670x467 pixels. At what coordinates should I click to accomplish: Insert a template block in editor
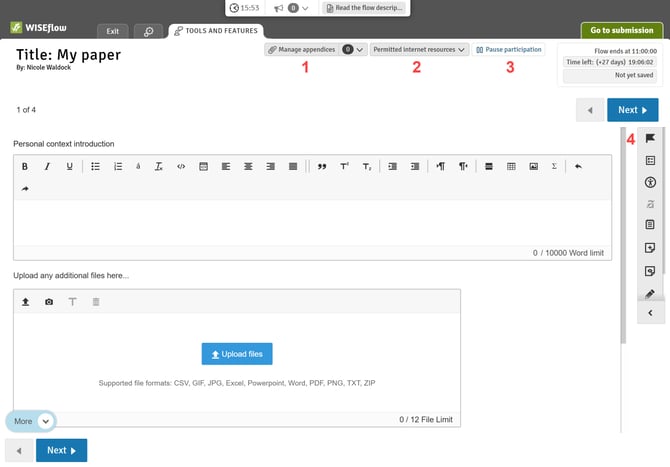coord(203,167)
